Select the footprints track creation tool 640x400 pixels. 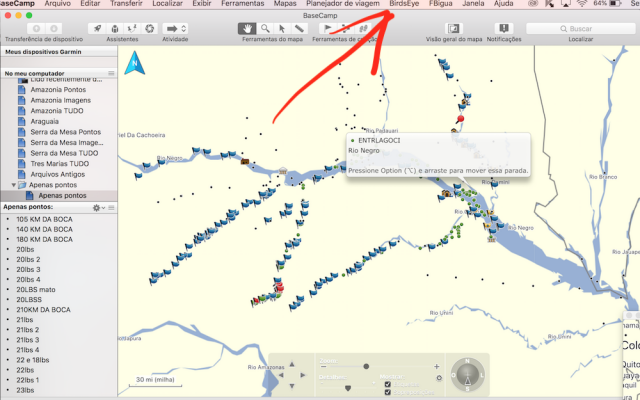point(363,29)
